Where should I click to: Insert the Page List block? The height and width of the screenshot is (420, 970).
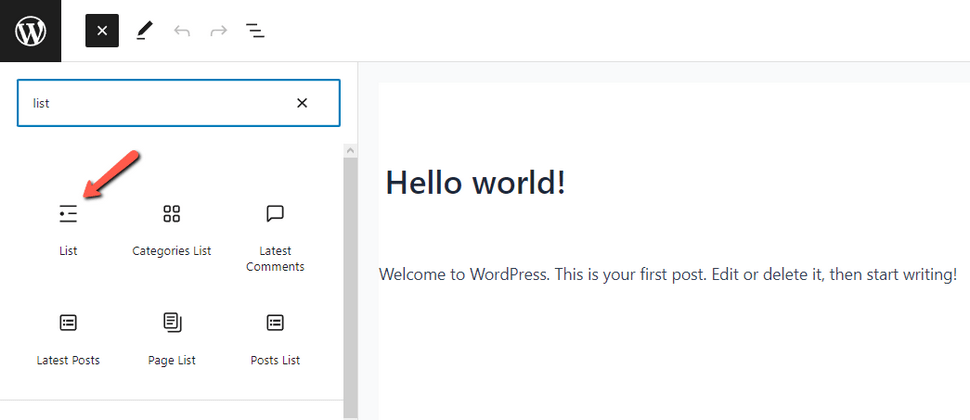coord(171,340)
